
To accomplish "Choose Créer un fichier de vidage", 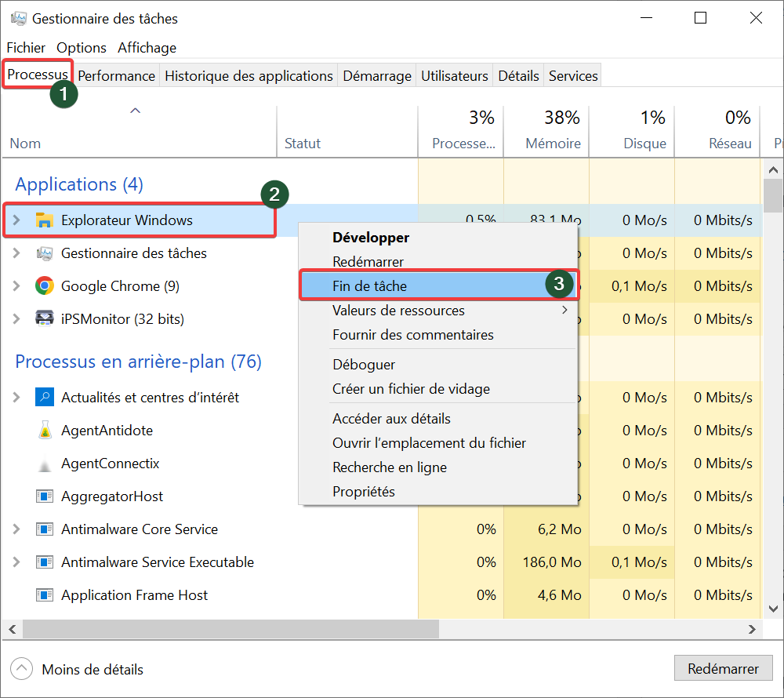I will (438, 388).
